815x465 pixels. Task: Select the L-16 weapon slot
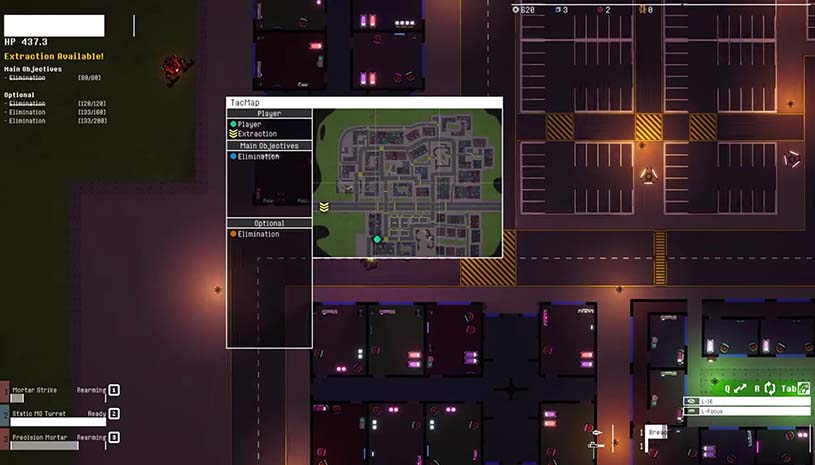pos(746,401)
